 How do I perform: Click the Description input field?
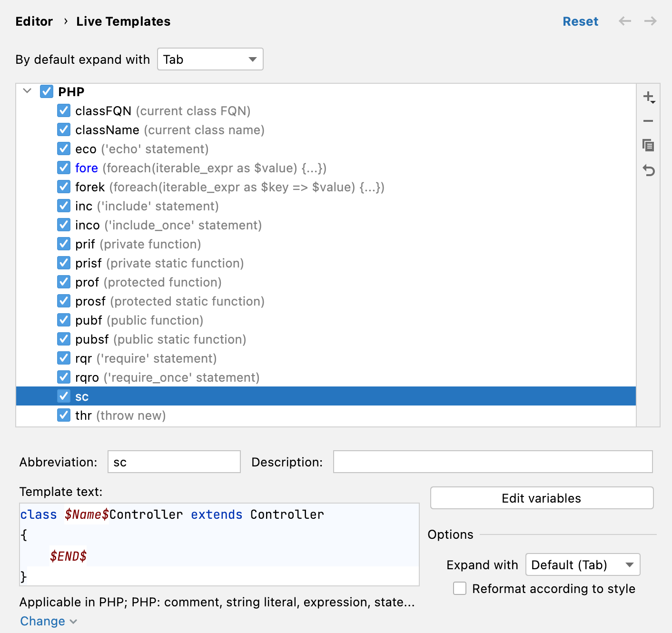[493, 462]
